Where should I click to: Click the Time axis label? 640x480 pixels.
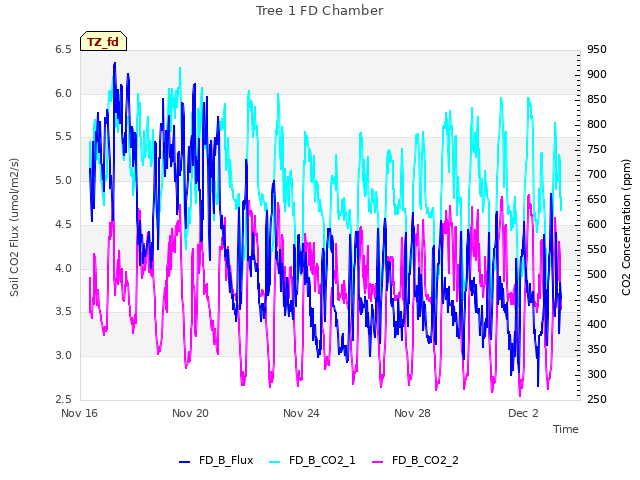566,429
